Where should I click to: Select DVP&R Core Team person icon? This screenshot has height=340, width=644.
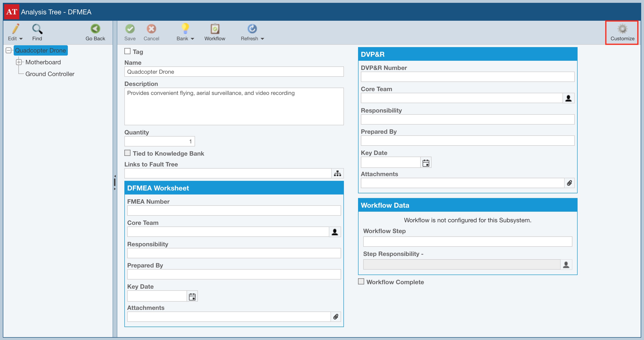[x=568, y=98]
